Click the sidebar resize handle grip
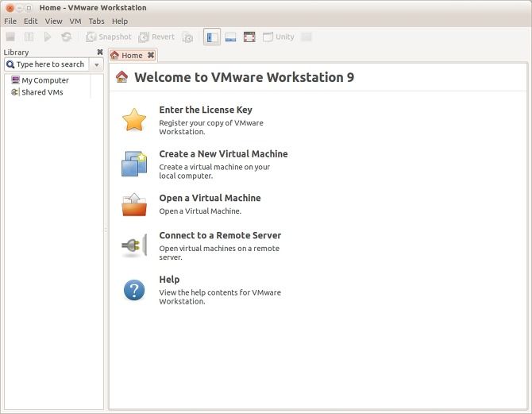The width and height of the screenshot is (532, 414). [x=106, y=230]
